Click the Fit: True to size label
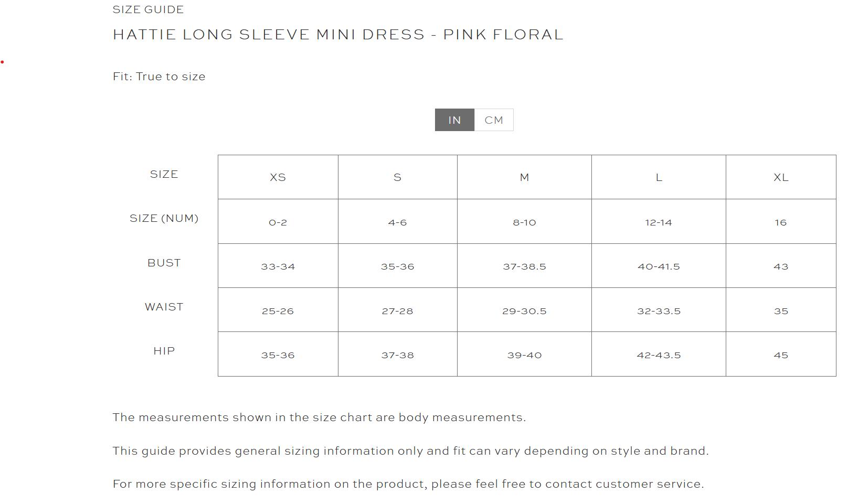Viewport: 848px width, 504px height. pos(158,77)
